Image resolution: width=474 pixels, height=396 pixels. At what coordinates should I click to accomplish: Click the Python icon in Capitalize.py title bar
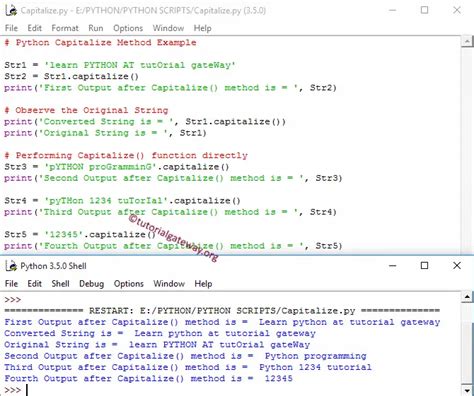pyautogui.click(x=11, y=11)
